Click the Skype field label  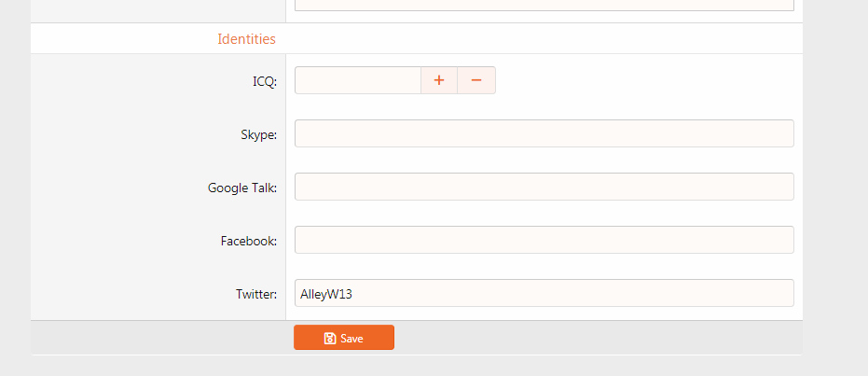[258, 134]
